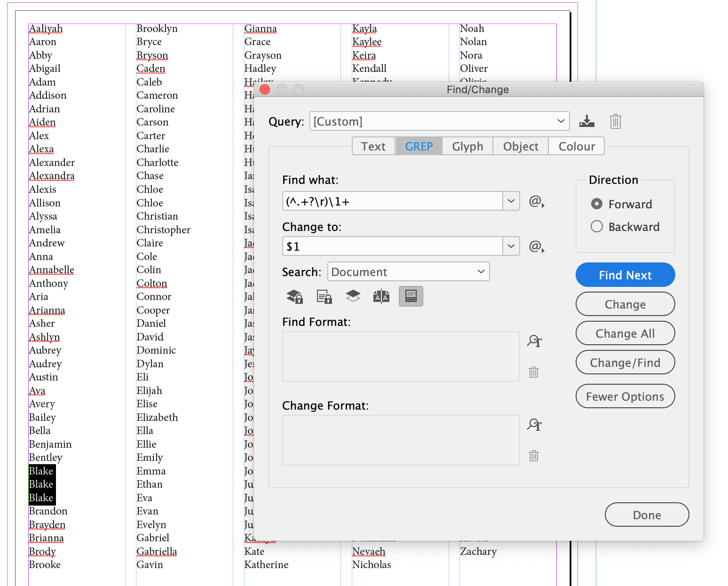Disable the Include Footnotes icon

(x=411, y=296)
